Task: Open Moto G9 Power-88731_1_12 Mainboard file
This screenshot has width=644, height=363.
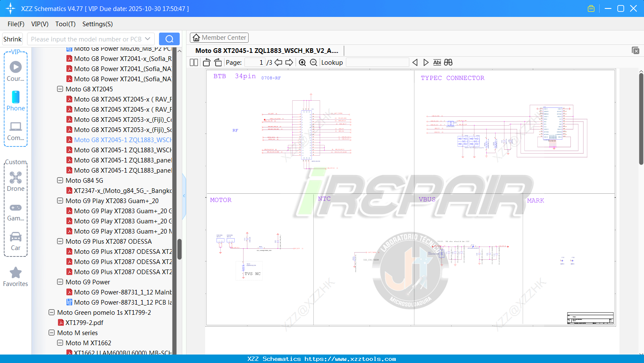Action: pos(123,292)
